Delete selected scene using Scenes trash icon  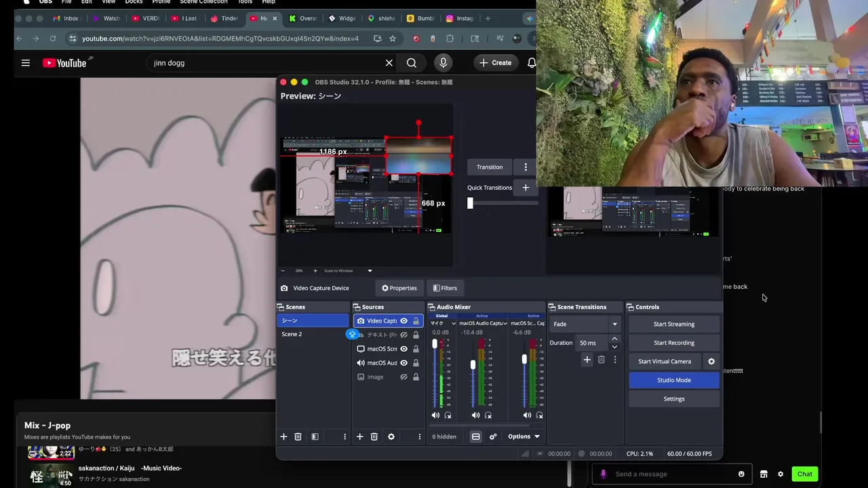(x=298, y=436)
